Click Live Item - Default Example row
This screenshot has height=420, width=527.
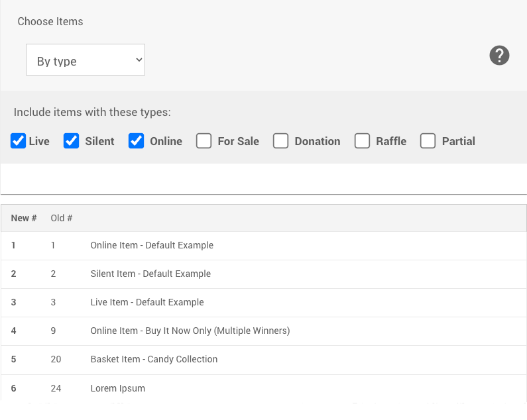147,302
